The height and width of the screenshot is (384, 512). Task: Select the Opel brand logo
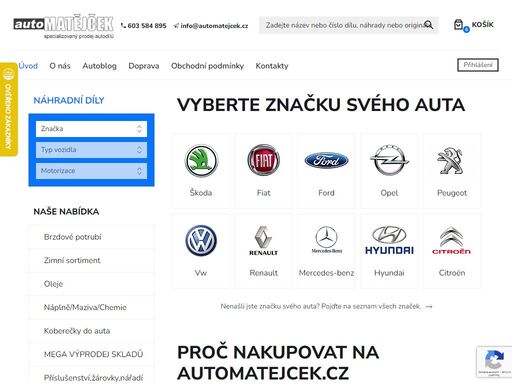[389, 160]
